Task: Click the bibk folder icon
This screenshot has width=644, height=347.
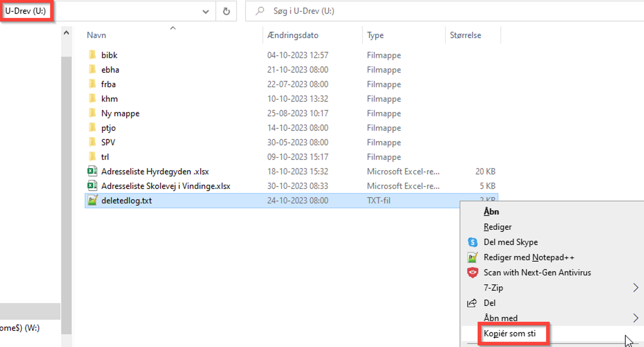Action: tap(92, 55)
